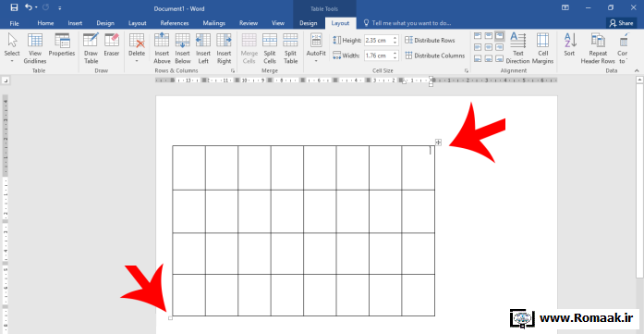Viewport: 644px width, 334px height.
Task: Click the Split Cells icon
Action: pos(270,48)
